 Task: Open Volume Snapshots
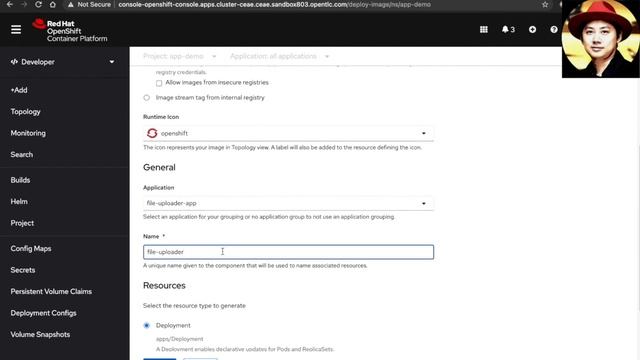tap(40, 334)
